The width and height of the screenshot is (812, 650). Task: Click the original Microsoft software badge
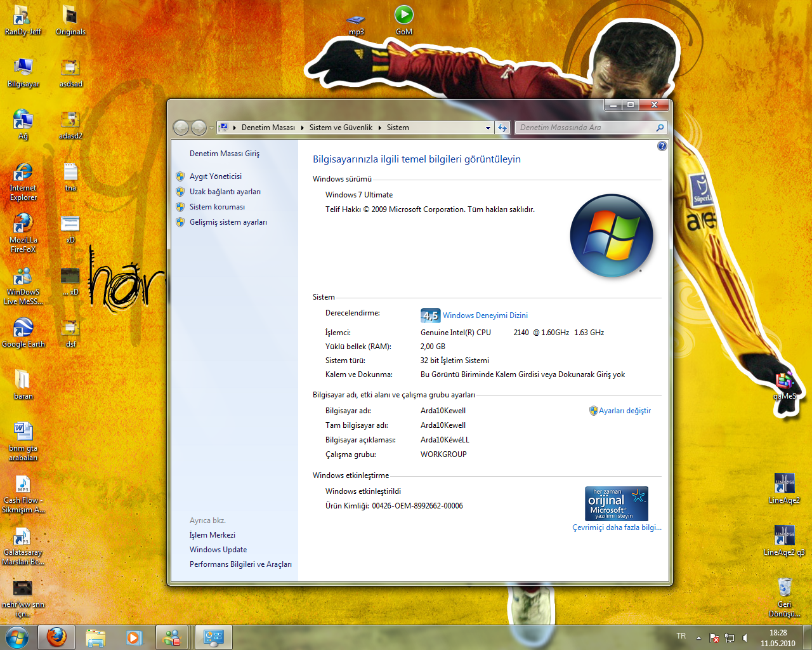(616, 503)
